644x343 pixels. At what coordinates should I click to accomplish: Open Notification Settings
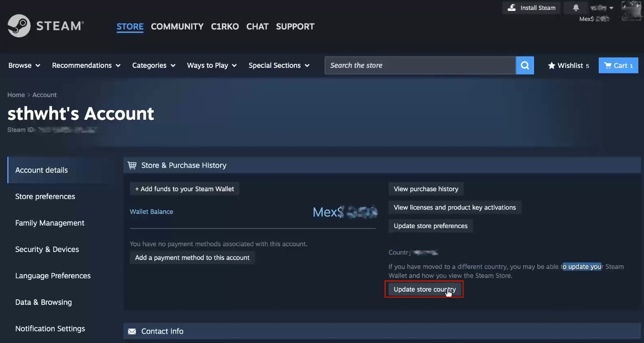tap(50, 328)
